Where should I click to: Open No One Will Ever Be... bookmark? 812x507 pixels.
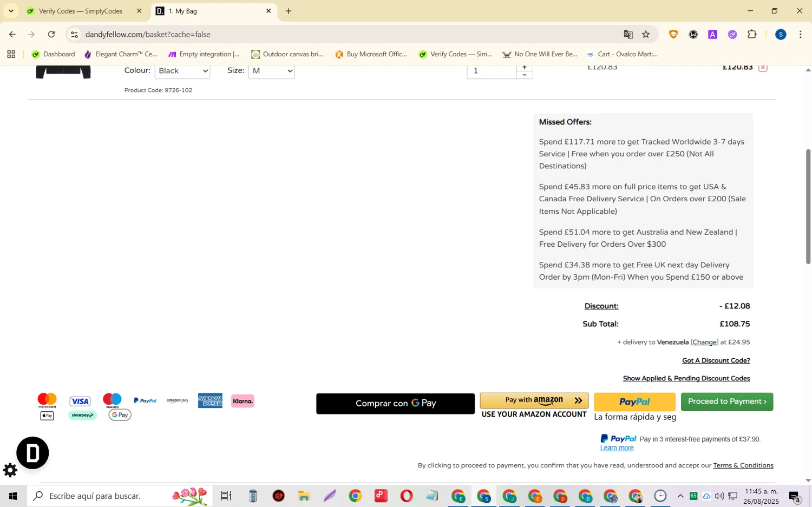[x=540, y=54]
